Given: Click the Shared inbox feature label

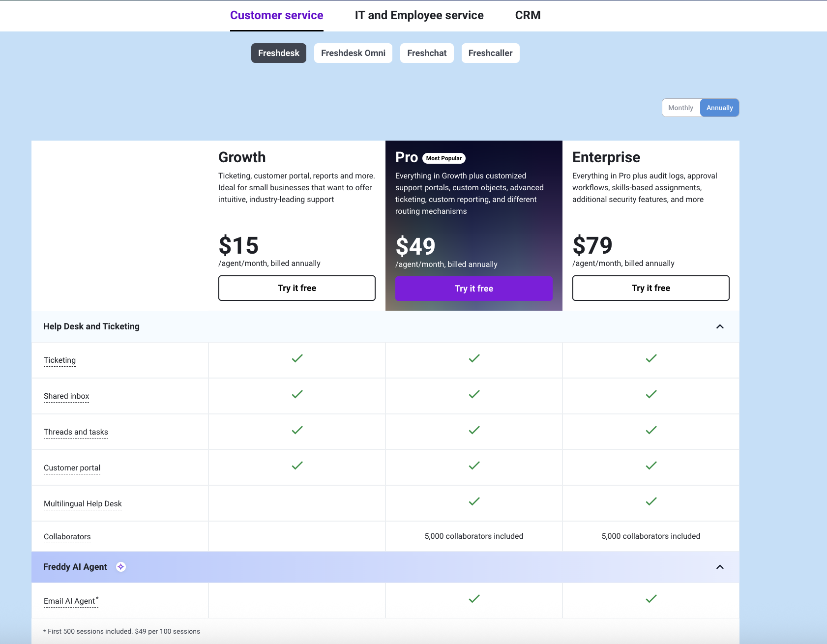Looking at the screenshot, I should pyautogui.click(x=66, y=396).
